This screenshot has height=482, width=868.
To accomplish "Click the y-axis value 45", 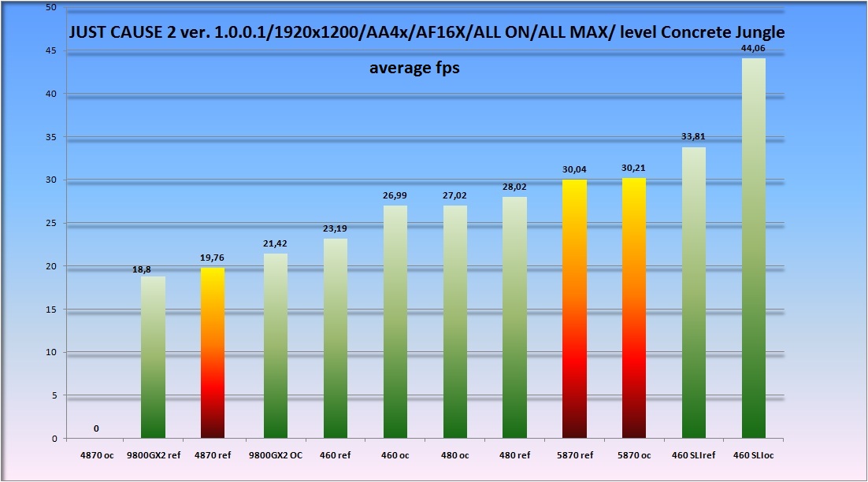I will (51, 51).
